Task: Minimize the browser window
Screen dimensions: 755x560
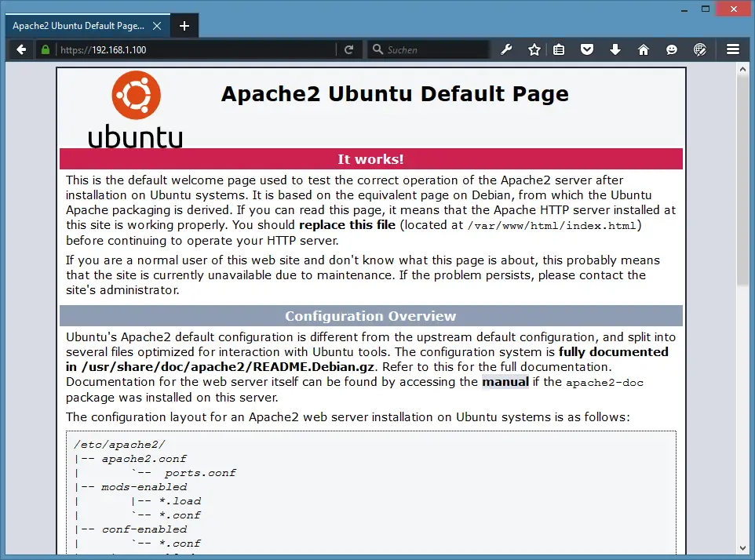Action: coord(684,9)
